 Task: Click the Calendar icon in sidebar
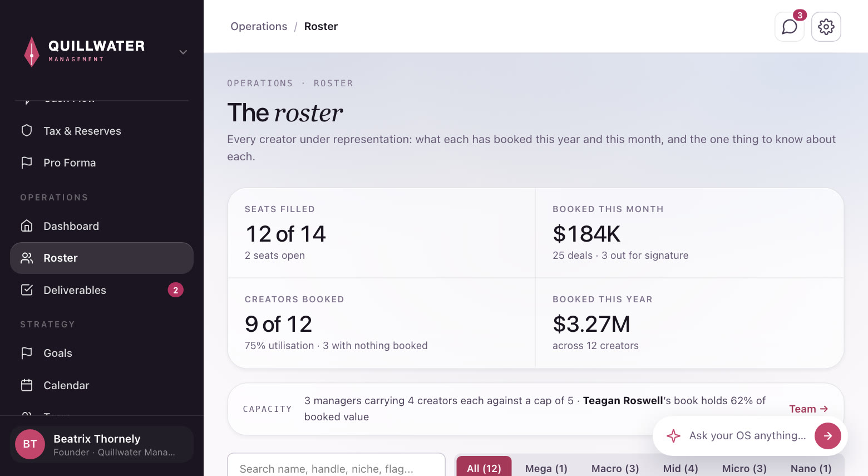coord(27,385)
